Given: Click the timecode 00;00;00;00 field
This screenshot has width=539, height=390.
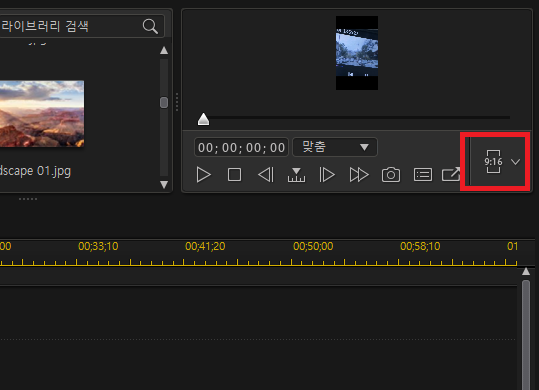Looking at the screenshot, I should tap(241, 147).
